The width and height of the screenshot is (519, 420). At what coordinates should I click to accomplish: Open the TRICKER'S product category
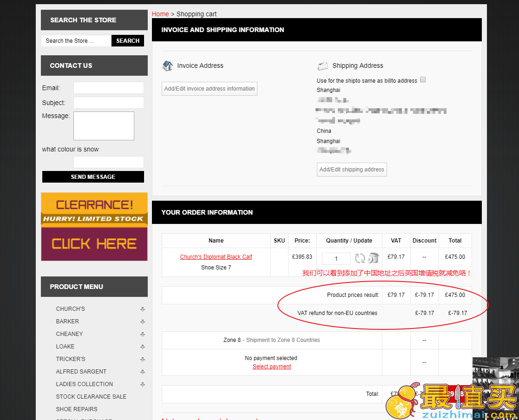click(71, 359)
